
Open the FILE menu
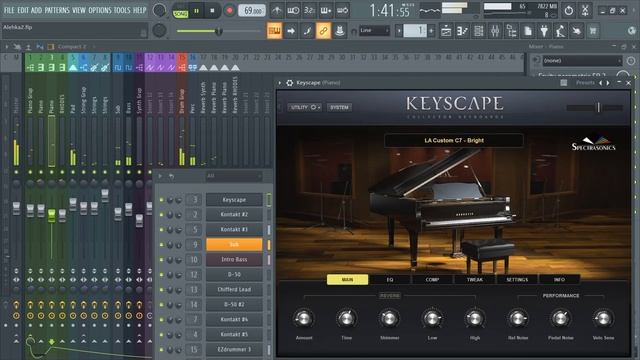[9, 10]
